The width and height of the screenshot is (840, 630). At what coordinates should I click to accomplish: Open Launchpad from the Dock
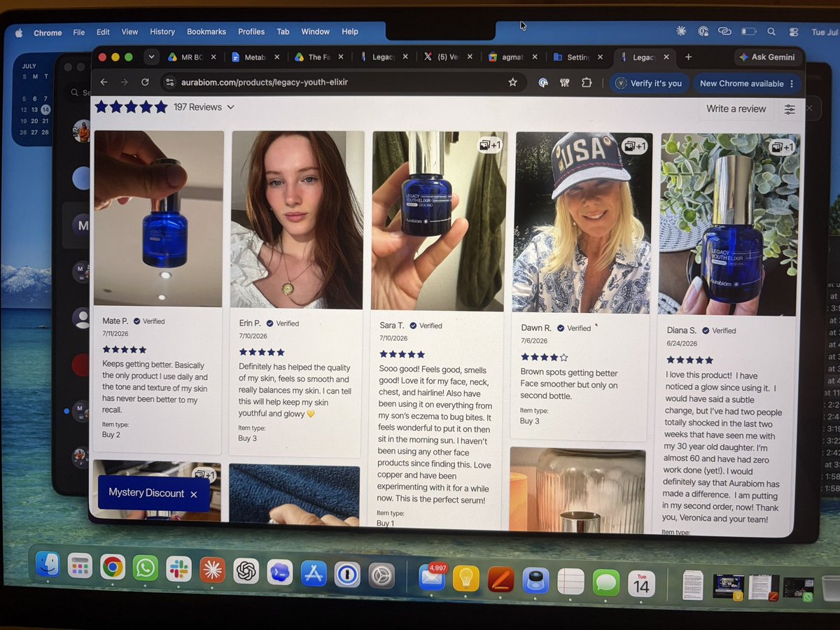coord(80,566)
